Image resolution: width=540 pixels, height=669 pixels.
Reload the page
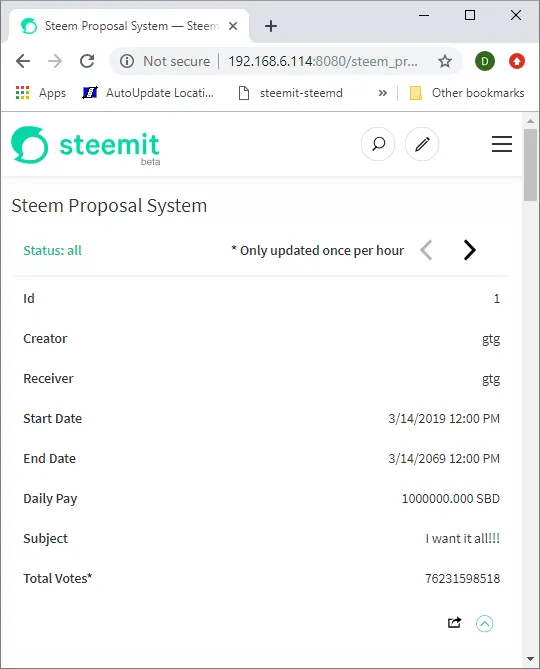(87, 61)
